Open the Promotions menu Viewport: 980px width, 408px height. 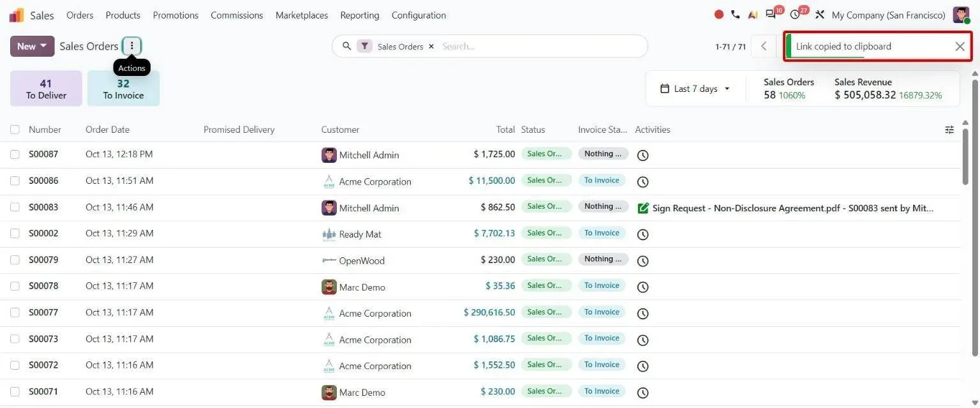coord(175,15)
